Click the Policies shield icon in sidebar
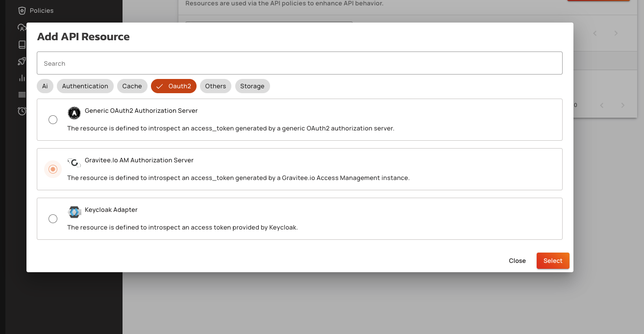 coord(22,10)
